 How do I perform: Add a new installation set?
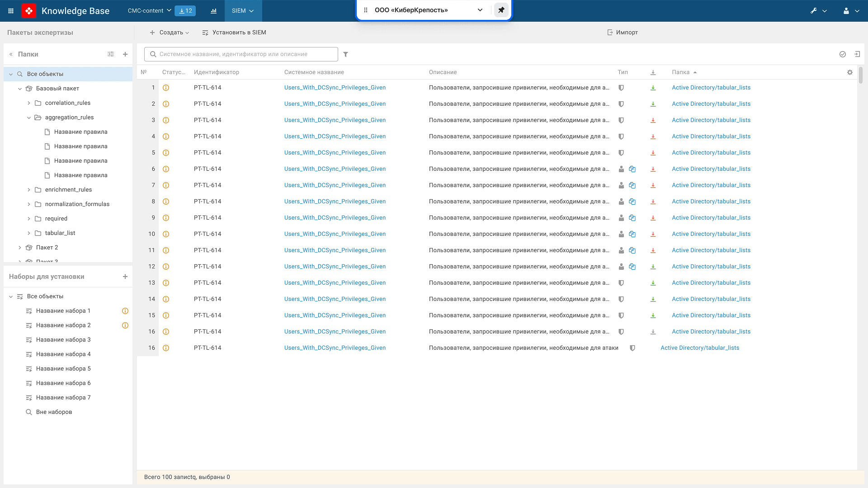[x=125, y=277]
